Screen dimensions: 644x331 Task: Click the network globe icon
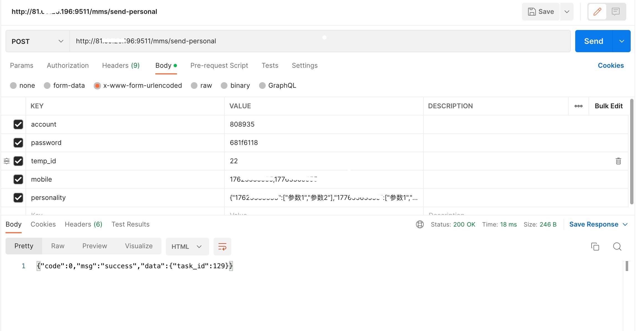(x=420, y=224)
